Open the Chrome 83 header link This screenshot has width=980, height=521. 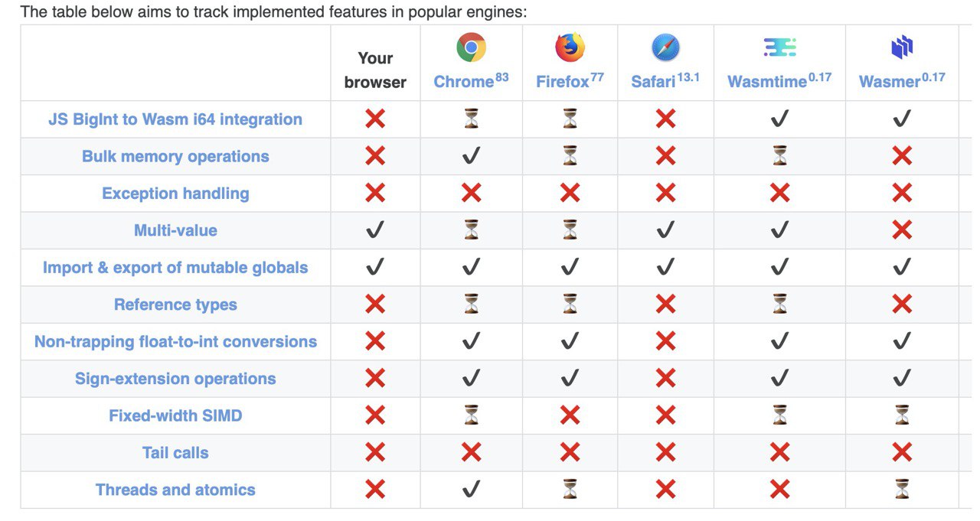[x=471, y=80]
